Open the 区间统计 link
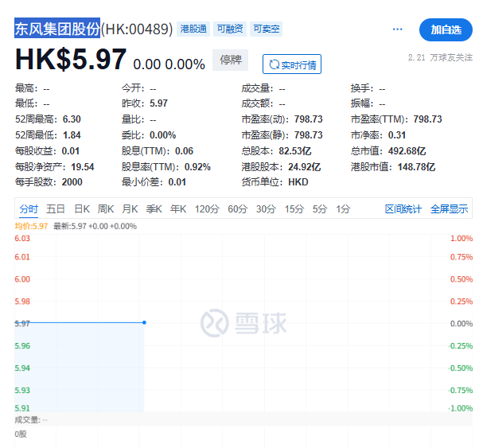 pyautogui.click(x=403, y=209)
